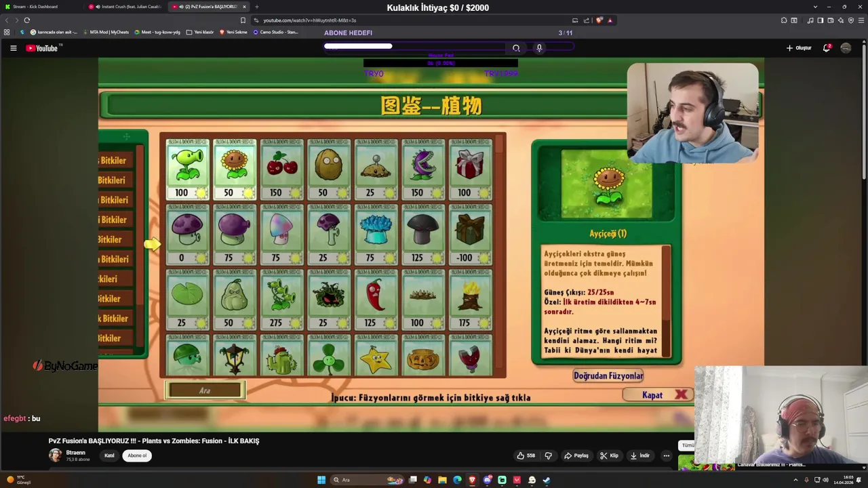Select the Doom-shroom plant card
The height and width of the screenshot is (488, 868).
pyautogui.click(x=423, y=235)
